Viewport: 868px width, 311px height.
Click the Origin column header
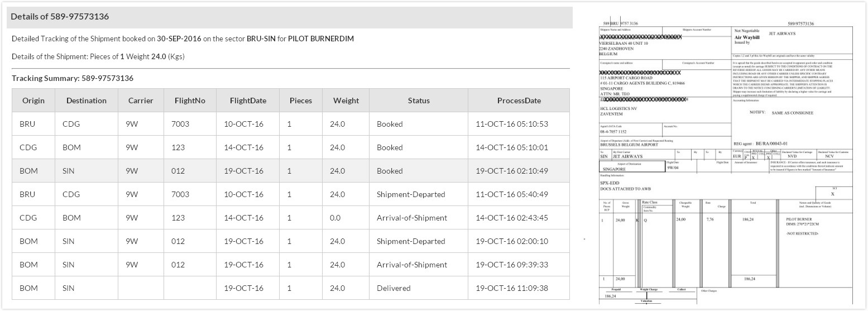pos(33,101)
